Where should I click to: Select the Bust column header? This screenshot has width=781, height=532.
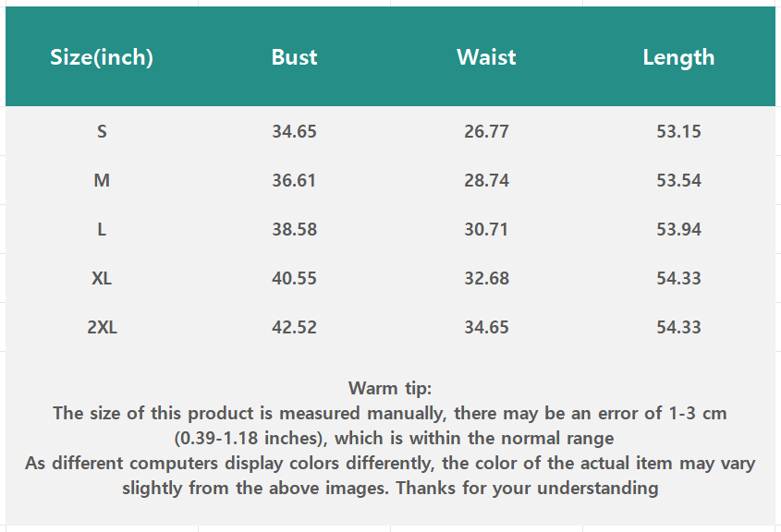coord(294,57)
